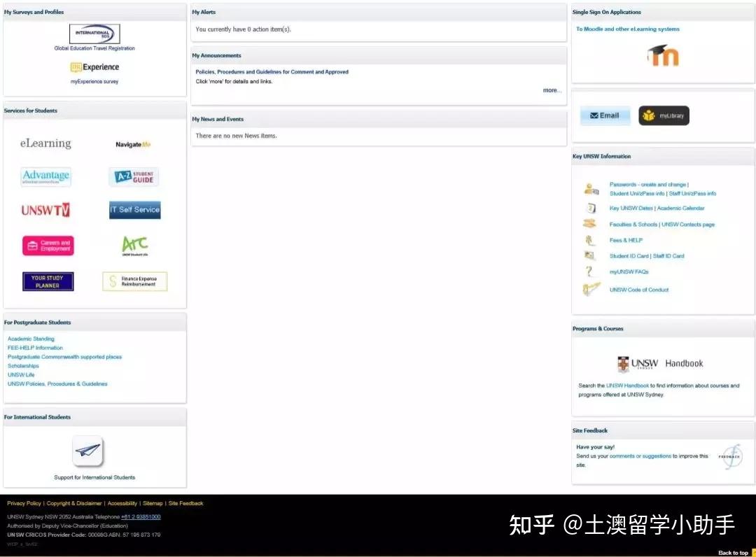Viewport: 756px width, 557px height.
Task: Open the A-Z Student Guide tile
Action: tap(134, 176)
